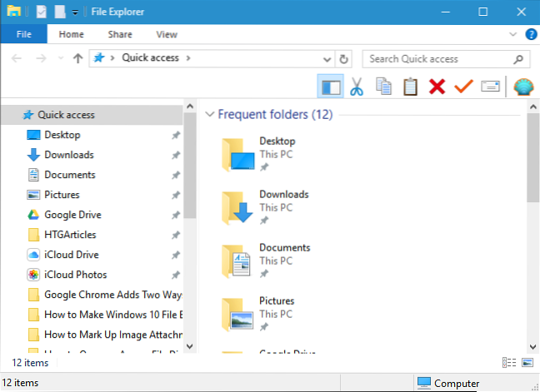Click the Downloads folder thumbnail in Frequent folders
Viewport: 540px width, 392px height.
238,208
